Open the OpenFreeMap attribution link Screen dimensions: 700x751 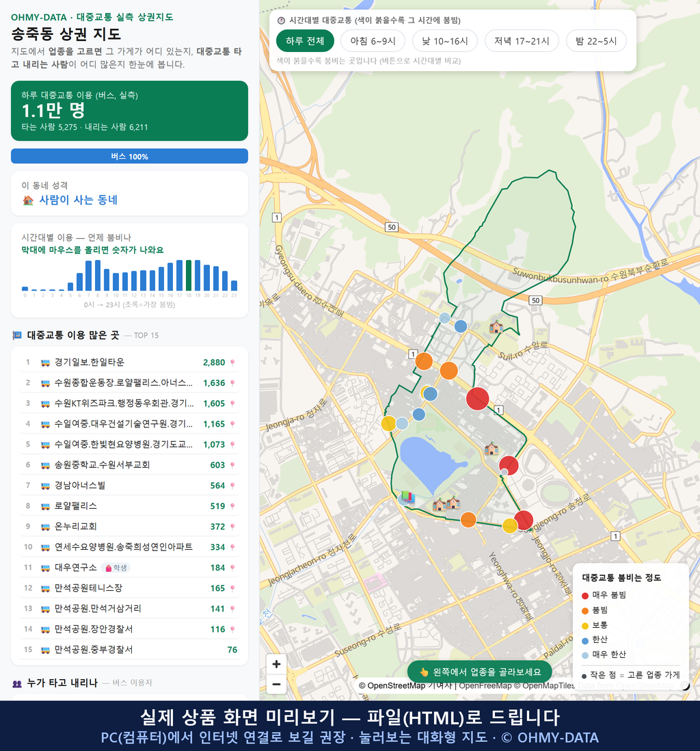pos(485,686)
